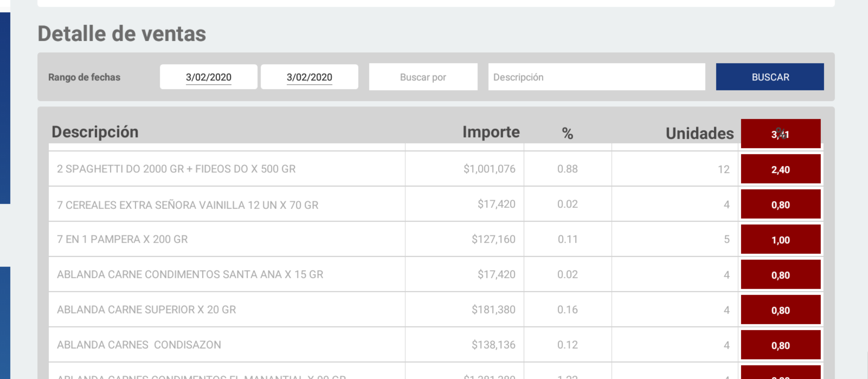
Task: Click the $1,001,076 importe value
Action: point(489,169)
